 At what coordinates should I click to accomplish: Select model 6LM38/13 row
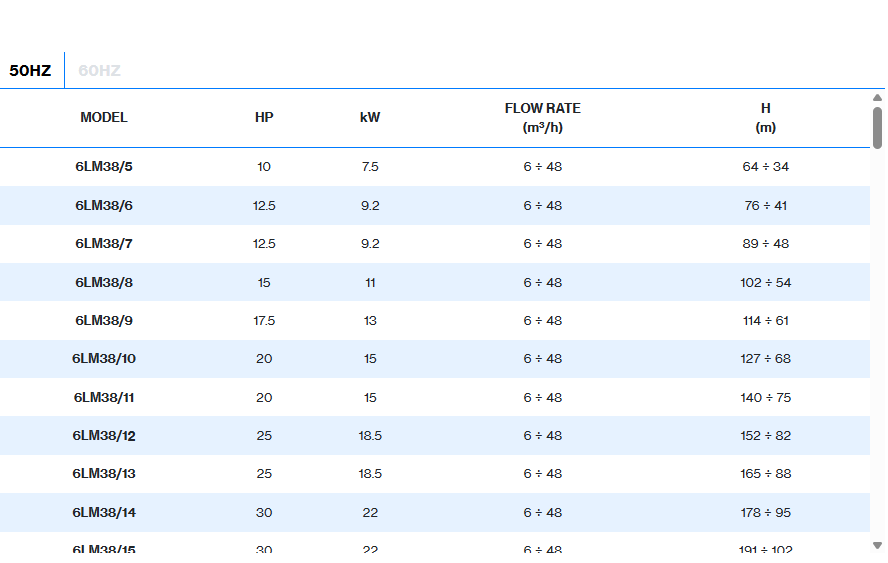104,474
